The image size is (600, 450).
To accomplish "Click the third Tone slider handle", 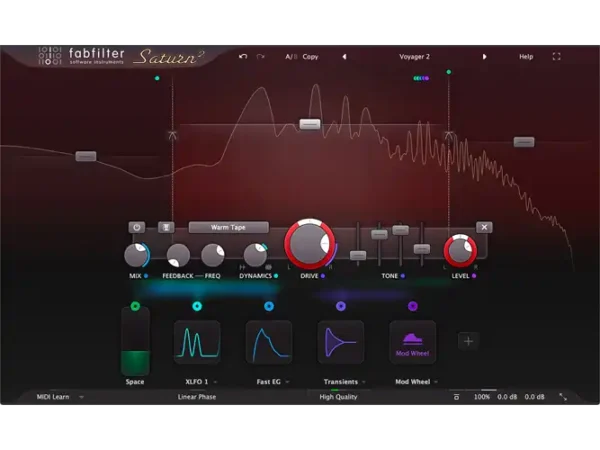I will coord(401,230).
